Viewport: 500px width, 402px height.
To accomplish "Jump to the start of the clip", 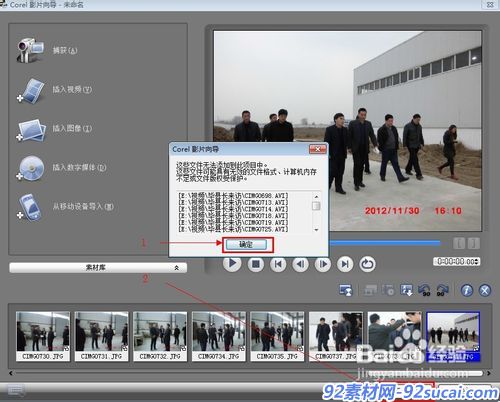I will (278, 264).
